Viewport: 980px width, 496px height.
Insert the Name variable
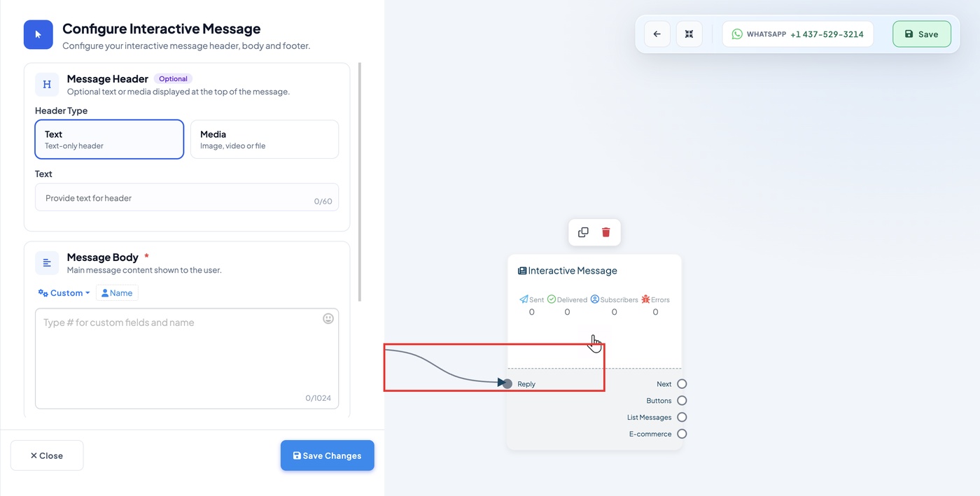[x=117, y=293]
